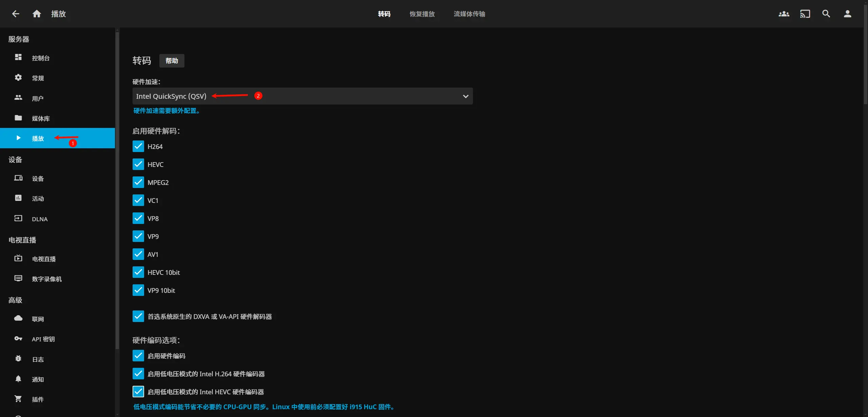Open 控制台 dashboard in sidebar
The width and height of the screenshot is (868, 417).
41,58
